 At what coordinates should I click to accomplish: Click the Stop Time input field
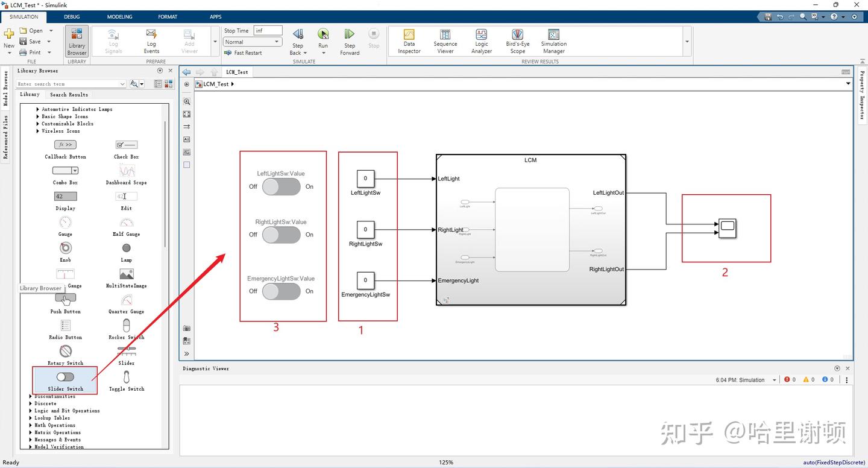(268, 31)
